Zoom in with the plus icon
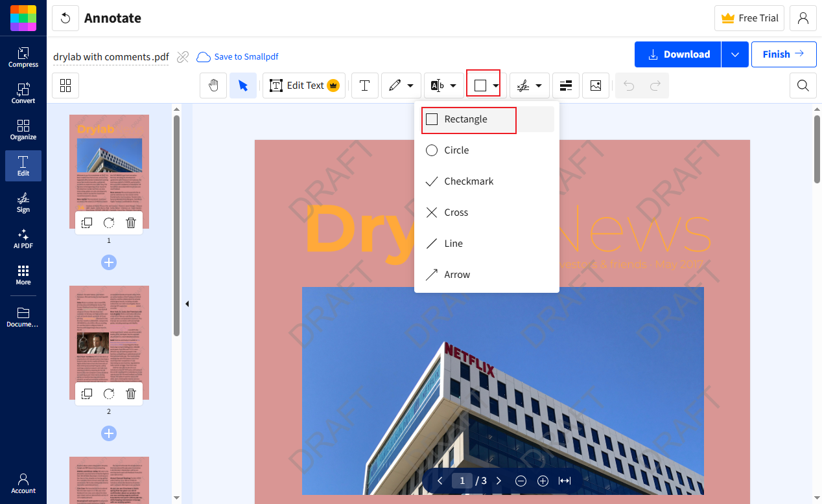 [x=543, y=481]
